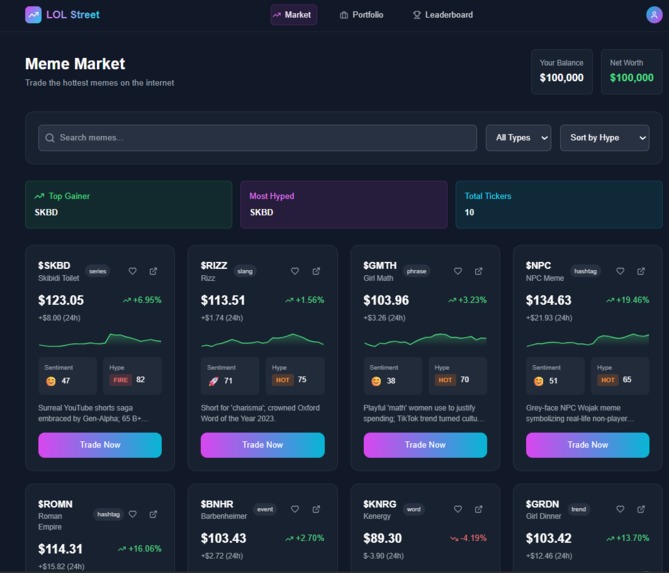Switch to the Market tab
This screenshot has width=669, height=573.
coord(294,15)
